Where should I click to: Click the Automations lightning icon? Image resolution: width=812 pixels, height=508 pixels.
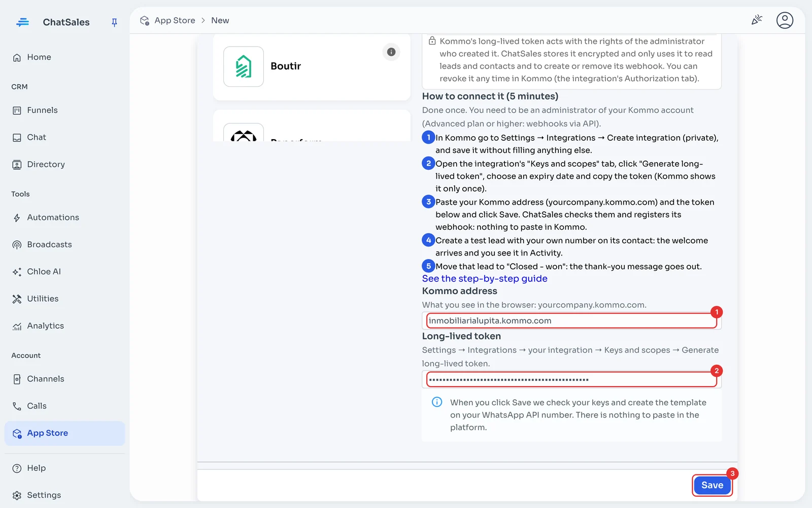[x=17, y=218]
